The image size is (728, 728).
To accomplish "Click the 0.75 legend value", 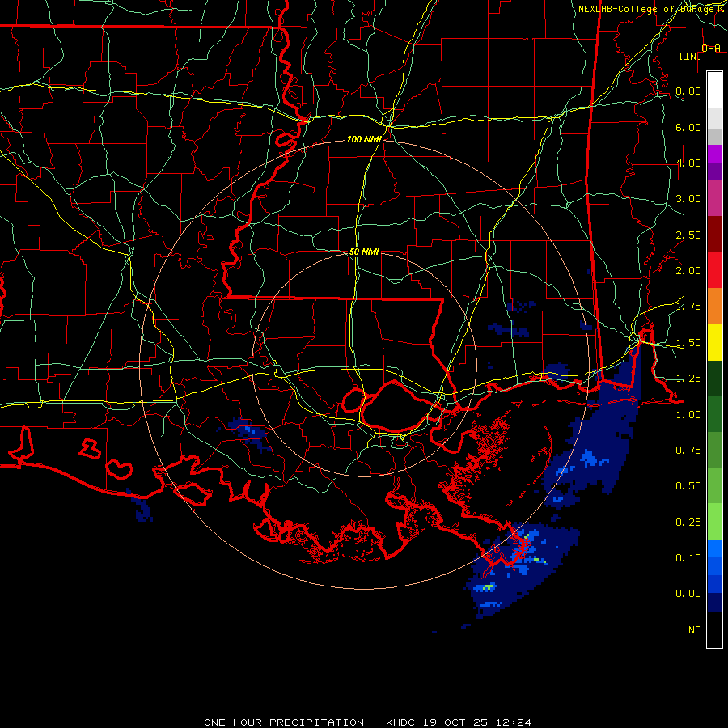I will [688, 451].
